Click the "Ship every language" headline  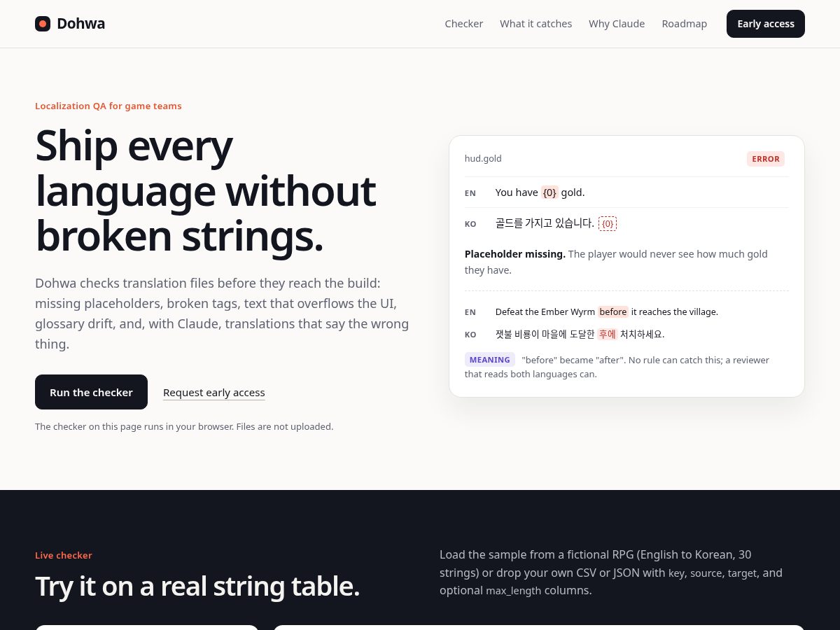205,190
